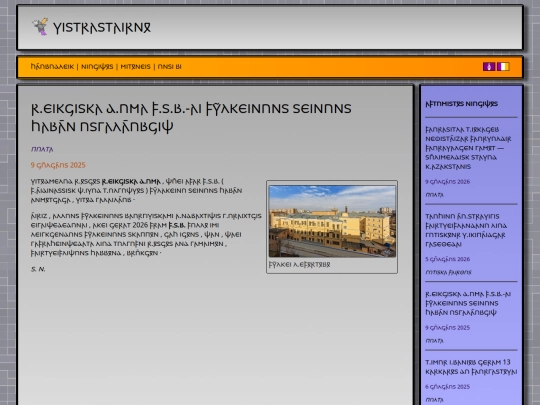
Task: Click the orange article date ending in 2025
Action: pos(58,165)
